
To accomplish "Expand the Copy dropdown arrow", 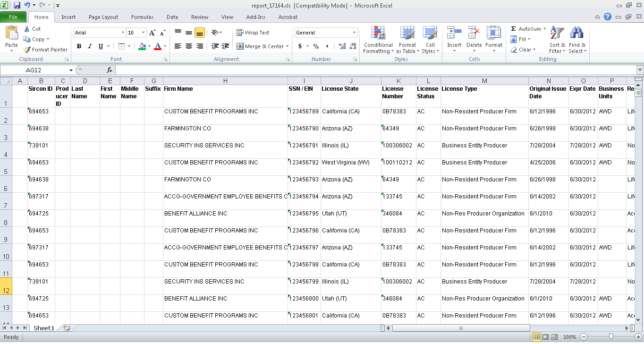I will tap(48, 39).
